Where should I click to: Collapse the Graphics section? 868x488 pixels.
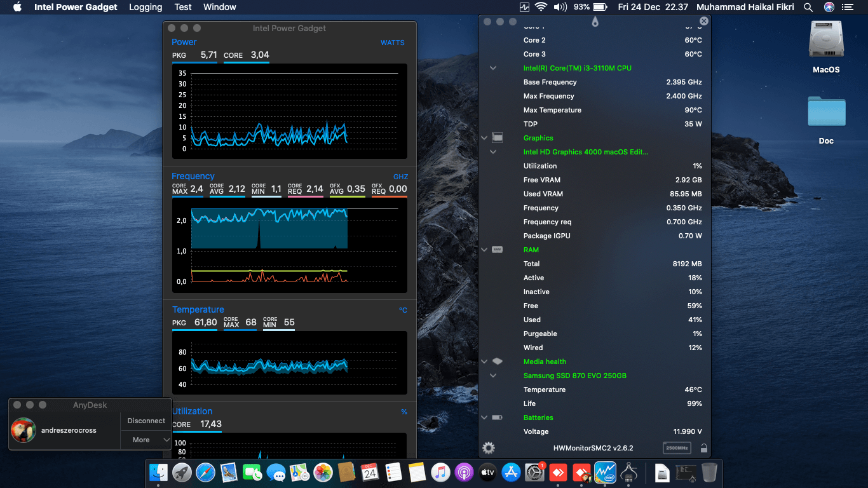[484, 138]
